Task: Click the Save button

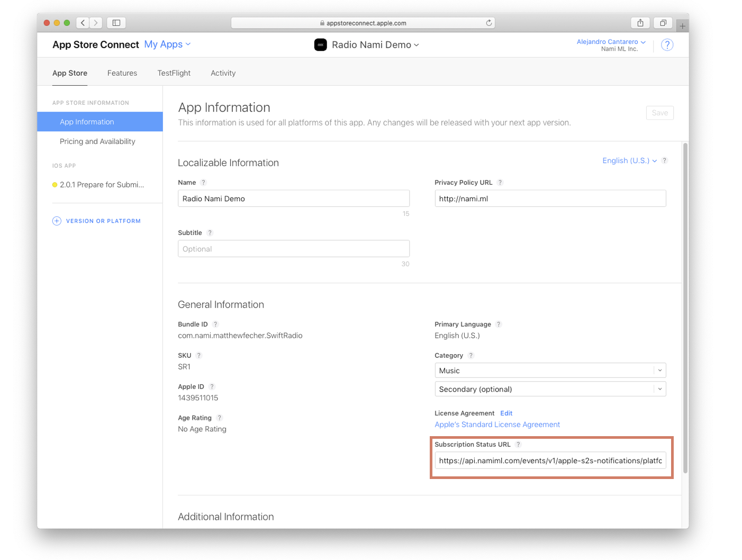Action: (660, 113)
